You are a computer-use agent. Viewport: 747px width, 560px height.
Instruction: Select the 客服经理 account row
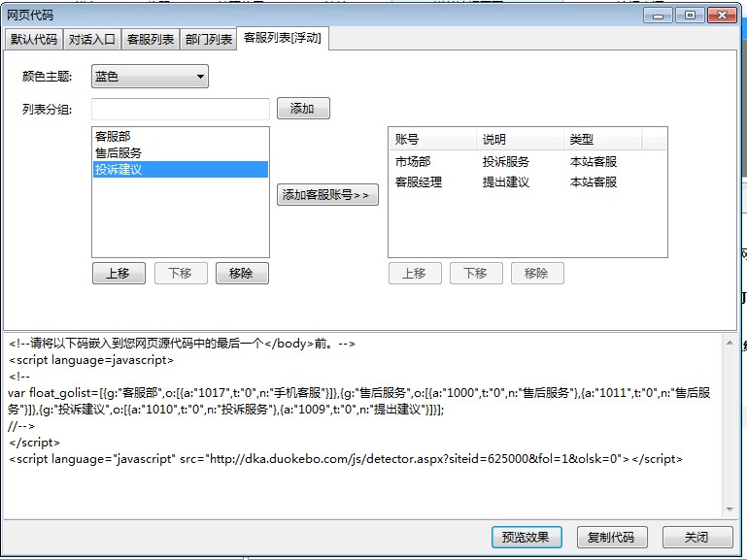pos(419,182)
